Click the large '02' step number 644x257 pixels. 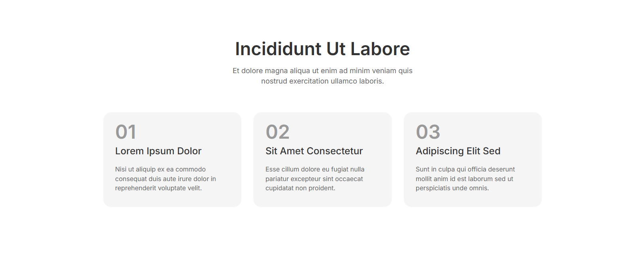[277, 132]
